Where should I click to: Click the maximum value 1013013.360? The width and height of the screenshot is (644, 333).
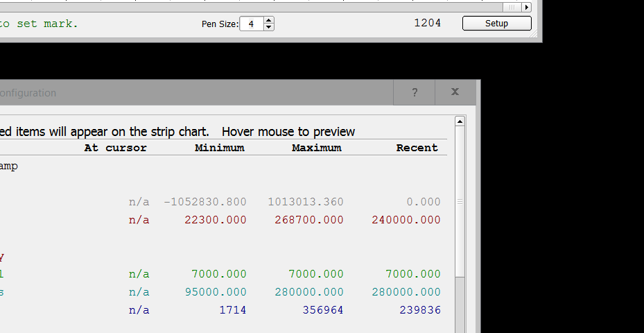306,202
